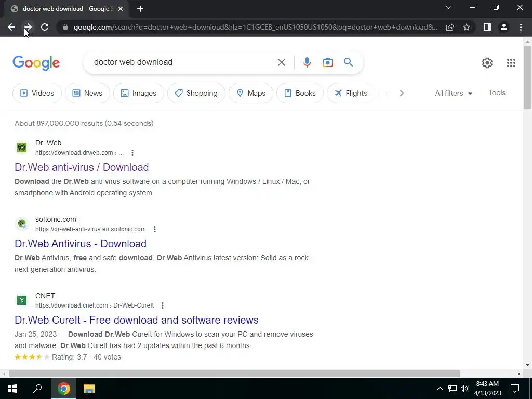
Task: Share this page using the share icon
Action: click(x=450, y=27)
